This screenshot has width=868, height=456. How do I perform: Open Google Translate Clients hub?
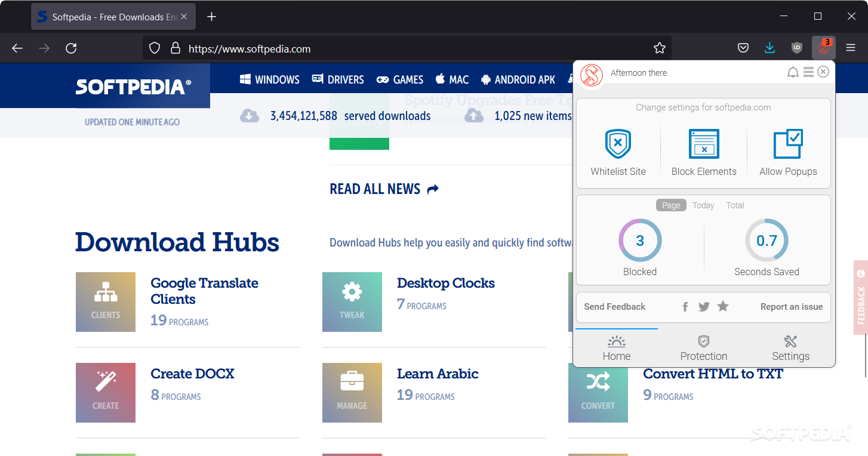click(204, 291)
